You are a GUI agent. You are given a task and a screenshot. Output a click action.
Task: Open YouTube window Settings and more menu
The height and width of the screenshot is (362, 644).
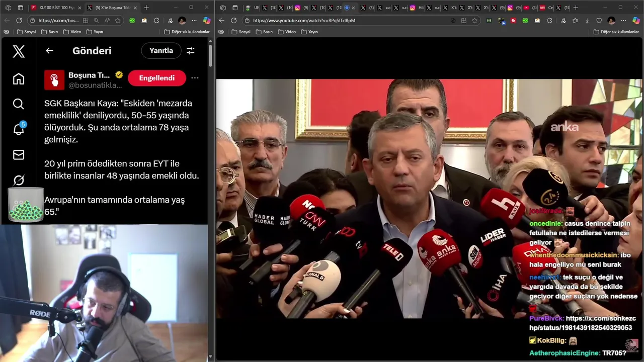pos(623,21)
